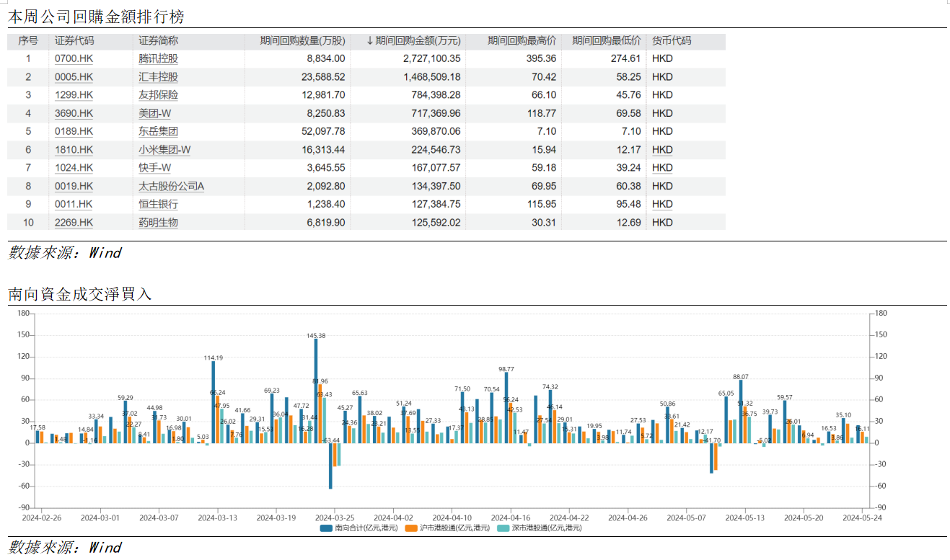Image resolution: width=950 pixels, height=560 pixels.
Task: Click company name 汇丰控股
Action: pos(158,77)
